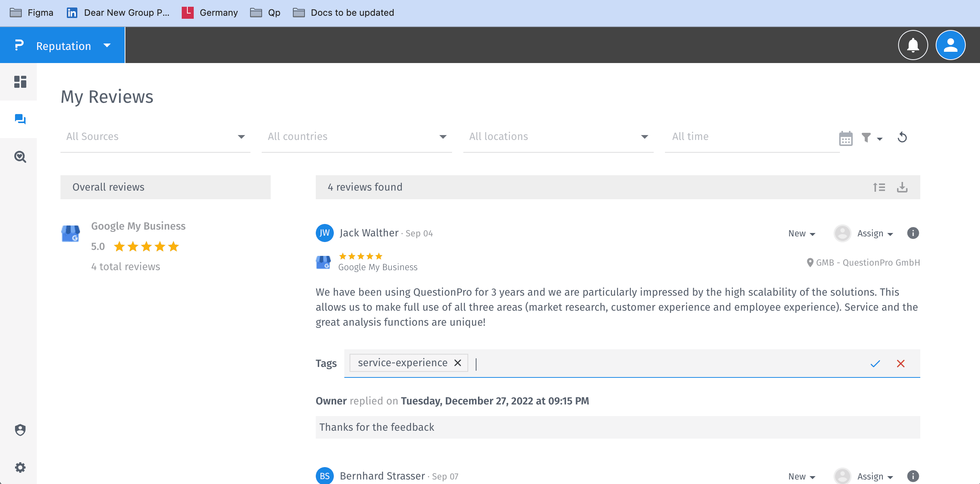980x484 pixels.
Task: Remove the service-experience tag
Action: coord(458,363)
